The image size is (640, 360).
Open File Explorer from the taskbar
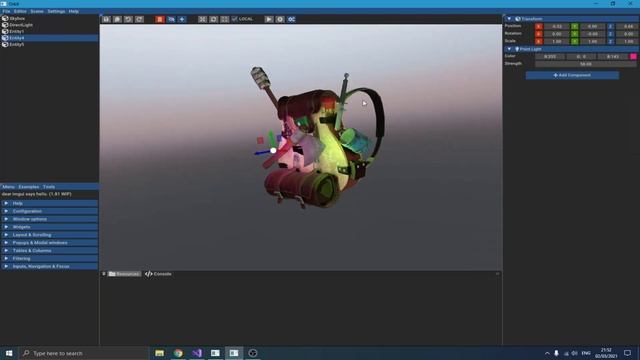tap(160, 353)
